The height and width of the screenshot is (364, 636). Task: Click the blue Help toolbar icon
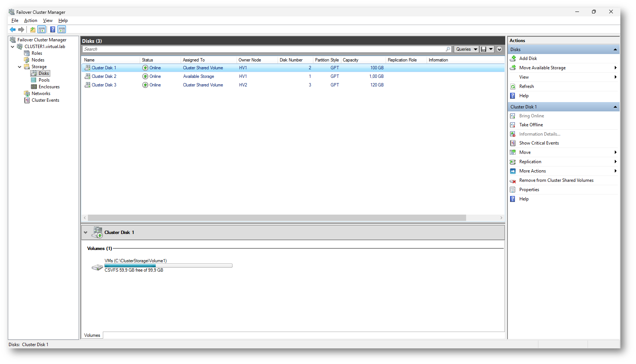(53, 29)
